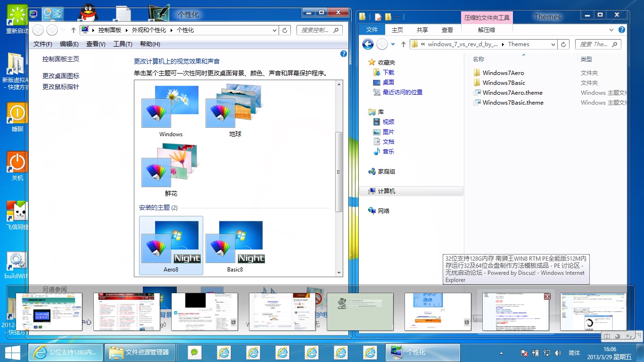644x362 pixels.
Task: Select the 鲜花 theme
Action: (171, 170)
